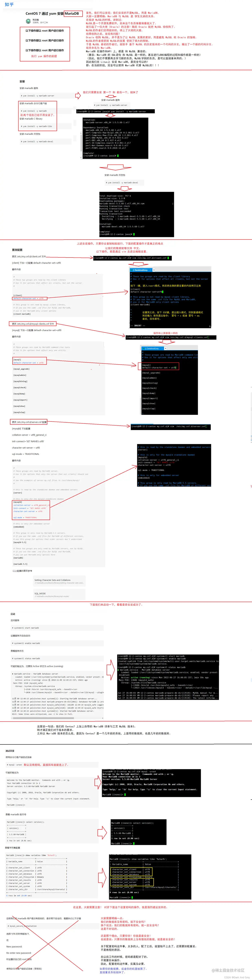The image size is (252, 980).
Task: Click 更改 /etc/my.cnf.d/mysql-clients.cnf 文件 line
Action: (33, 324)
